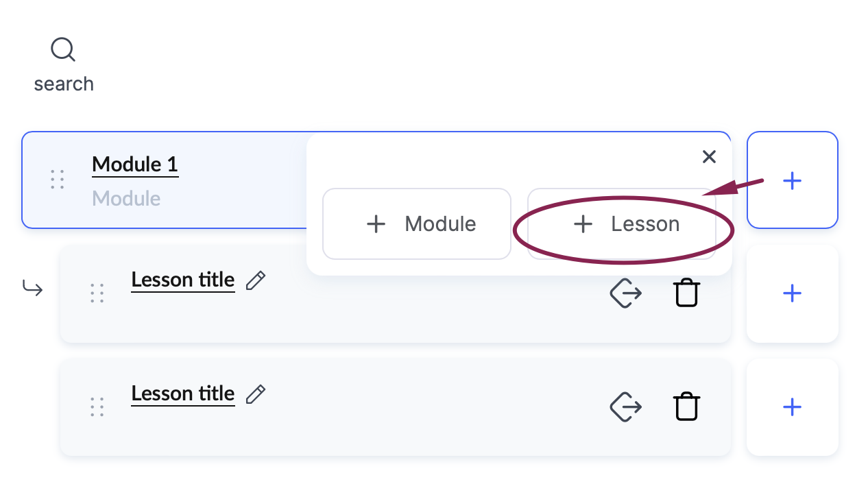
Task: Delete the first lesson with trash icon
Action: (686, 293)
